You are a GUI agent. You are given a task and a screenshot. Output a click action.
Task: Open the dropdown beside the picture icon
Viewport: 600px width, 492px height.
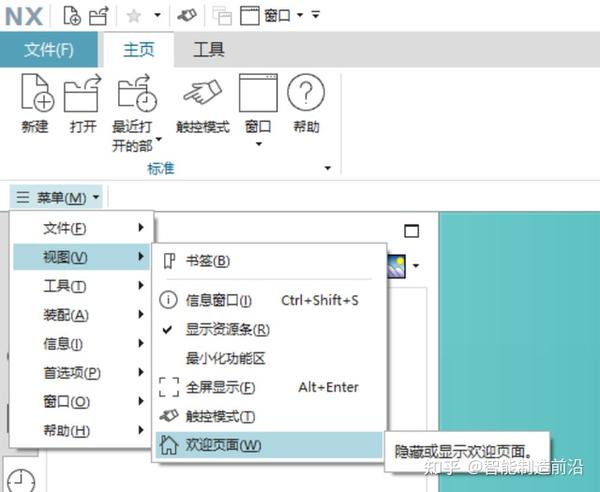click(x=416, y=266)
